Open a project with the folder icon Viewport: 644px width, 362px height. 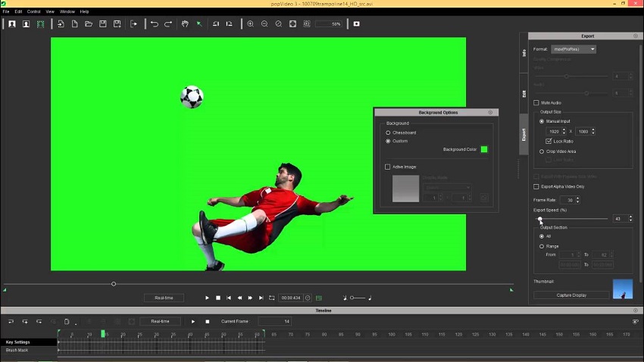(x=89, y=24)
